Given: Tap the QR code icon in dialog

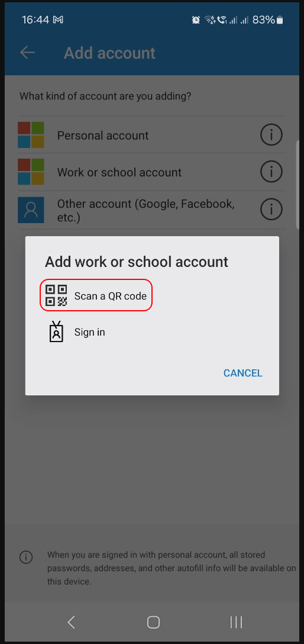Looking at the screenshot, I should tap(56, 295).
